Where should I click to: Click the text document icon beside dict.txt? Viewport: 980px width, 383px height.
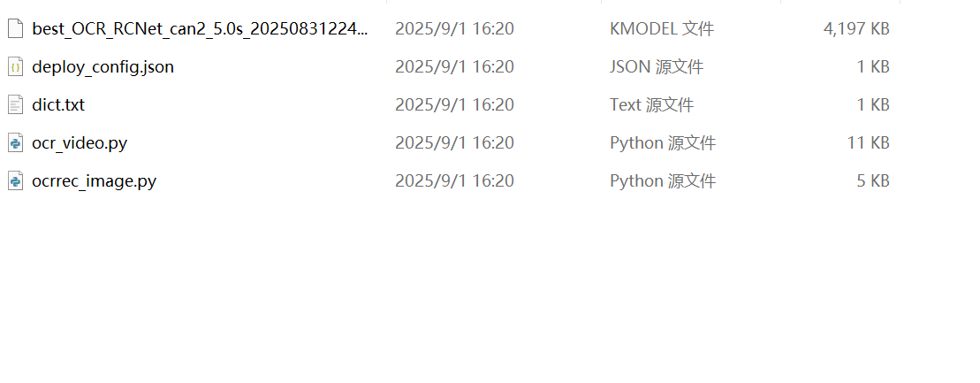(x=15, y=104)
